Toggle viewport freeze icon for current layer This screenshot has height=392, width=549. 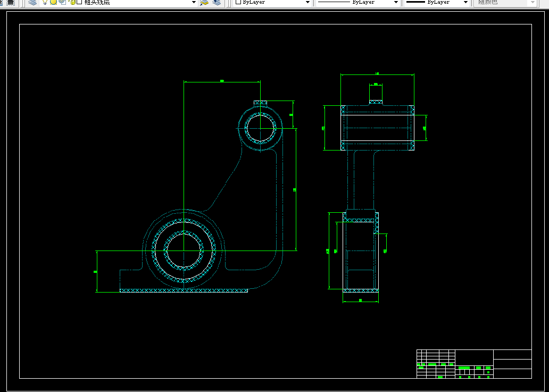[62, 2]
